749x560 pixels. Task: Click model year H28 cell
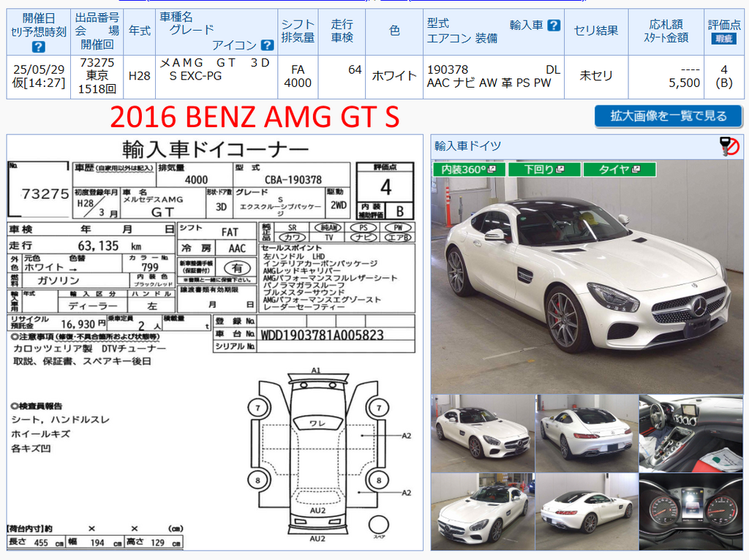(140, 76)
